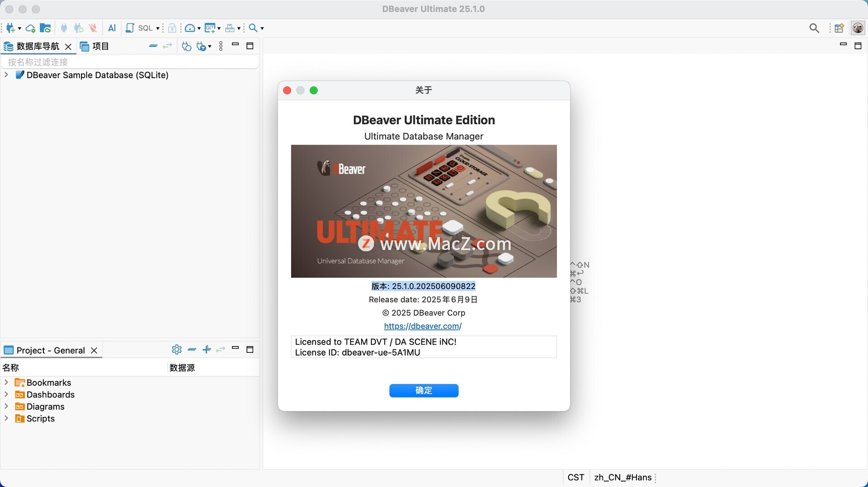Click the Connect plug icon
Viewport: 868px width, 487px height.
(64, 28)
